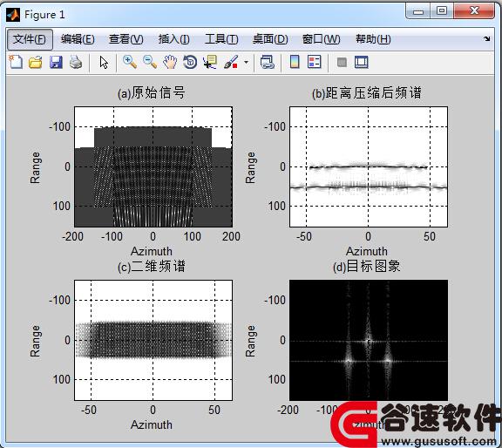This screenshot has width=502, height=448.
Task: Open the 窗口(W) menu
Action: click(x=321, y=39)
